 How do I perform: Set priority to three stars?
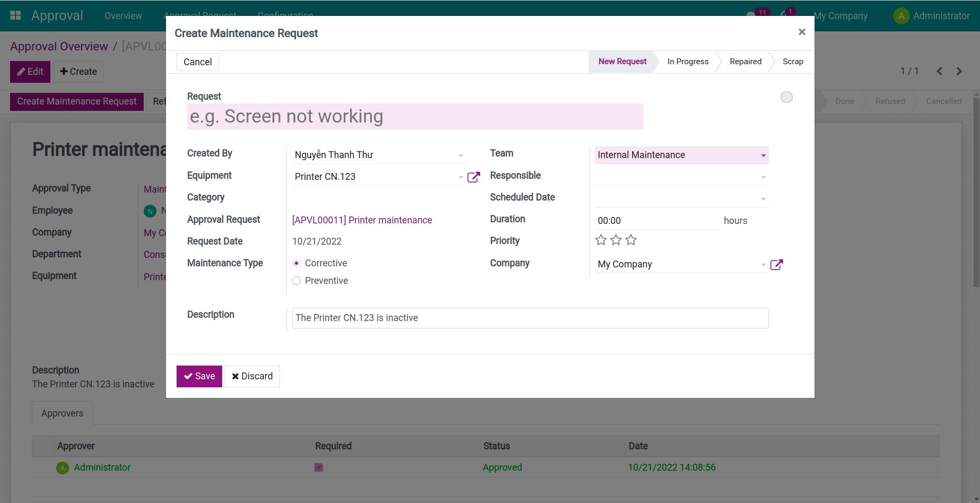tap(631, 240)
